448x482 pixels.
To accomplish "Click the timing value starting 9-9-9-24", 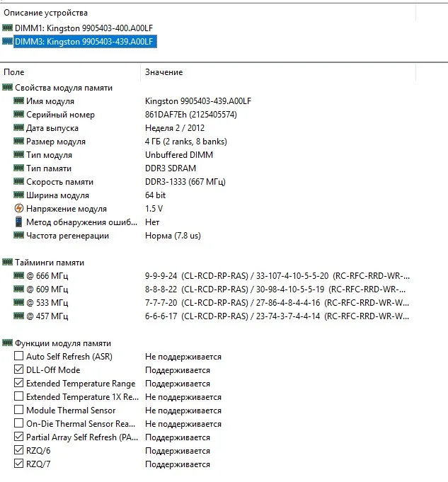I will click(277, 276).
